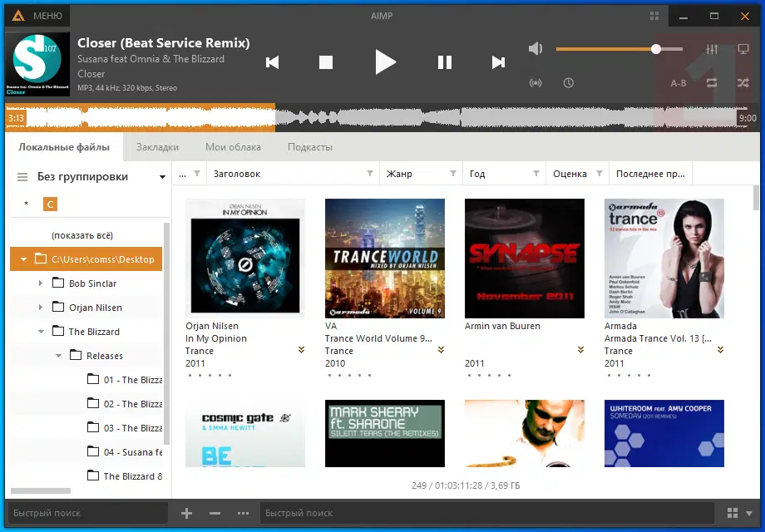Viewport: 765px width, 532px height.
Task: Open the Без группировки dropdown
Action: 162,177
